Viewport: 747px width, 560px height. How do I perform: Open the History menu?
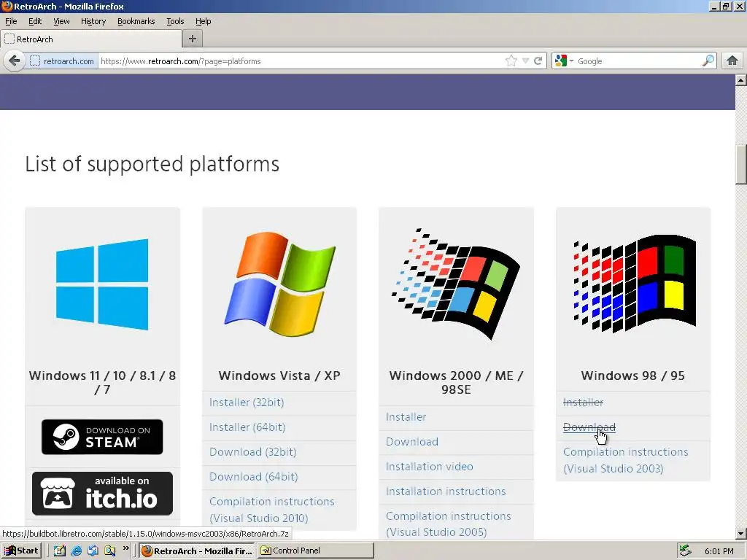pyautogui.click(x=93, y=21)
